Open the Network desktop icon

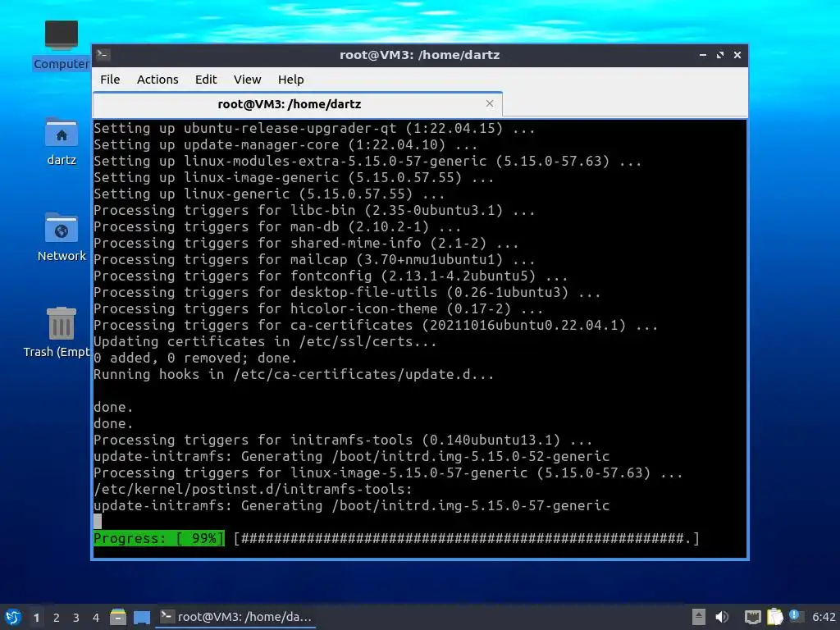click(61, 237)
